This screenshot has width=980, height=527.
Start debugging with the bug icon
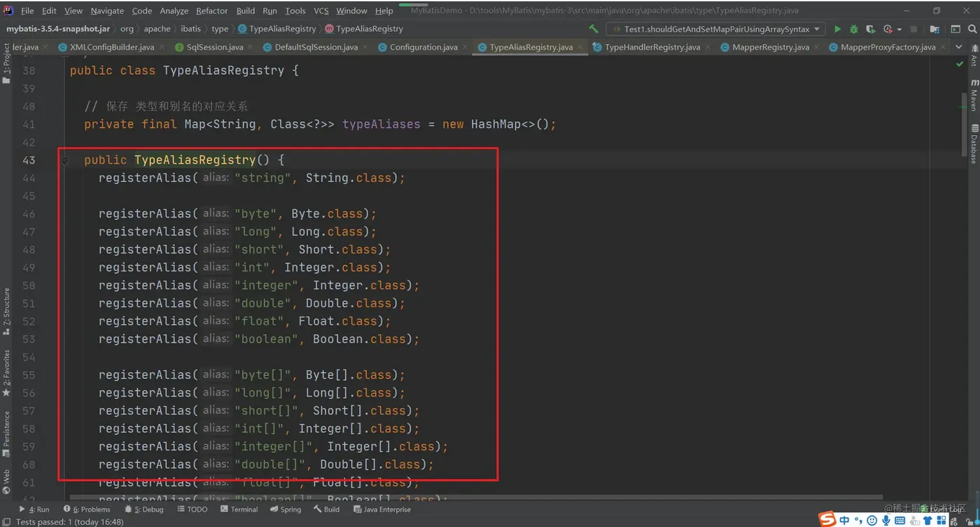854,29
